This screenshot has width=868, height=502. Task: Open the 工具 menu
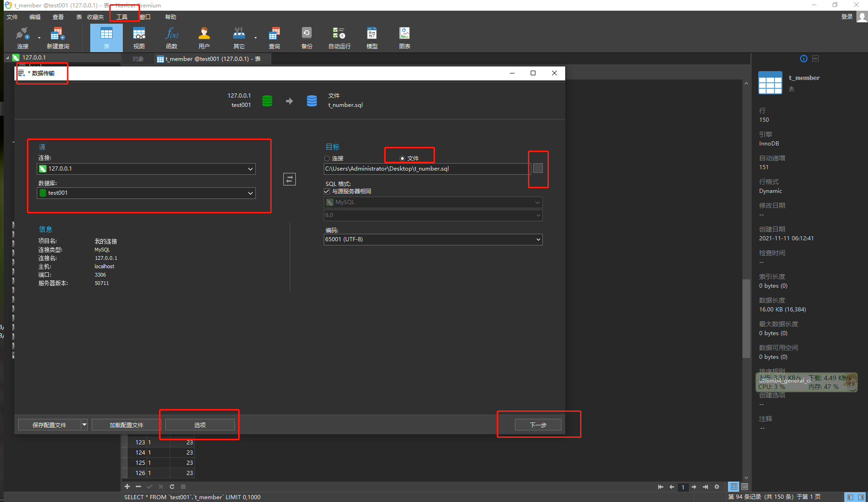click(122, 17)
